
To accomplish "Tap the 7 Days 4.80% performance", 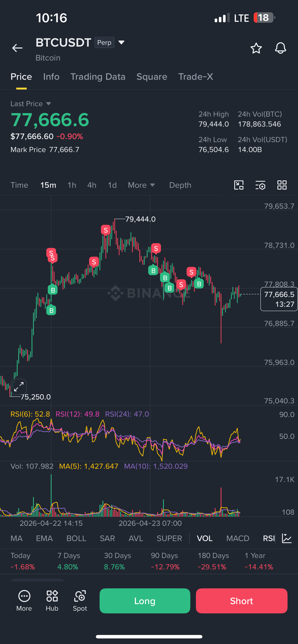I will 69,561.
